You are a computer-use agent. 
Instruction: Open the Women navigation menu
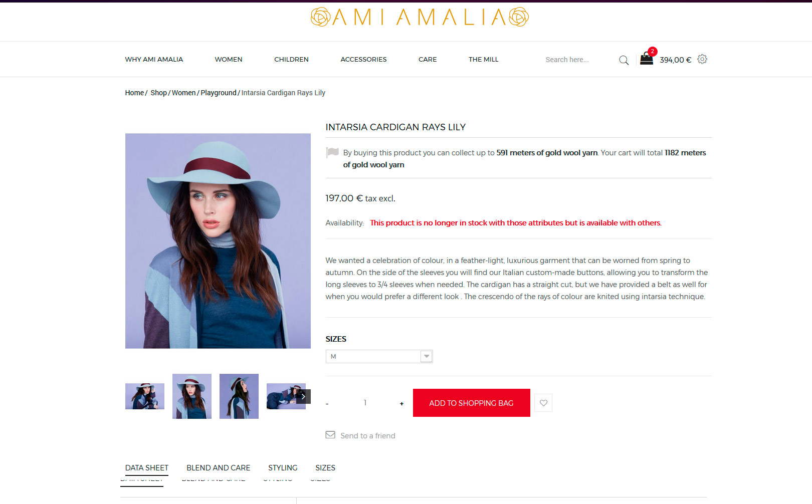click(229, 59)
